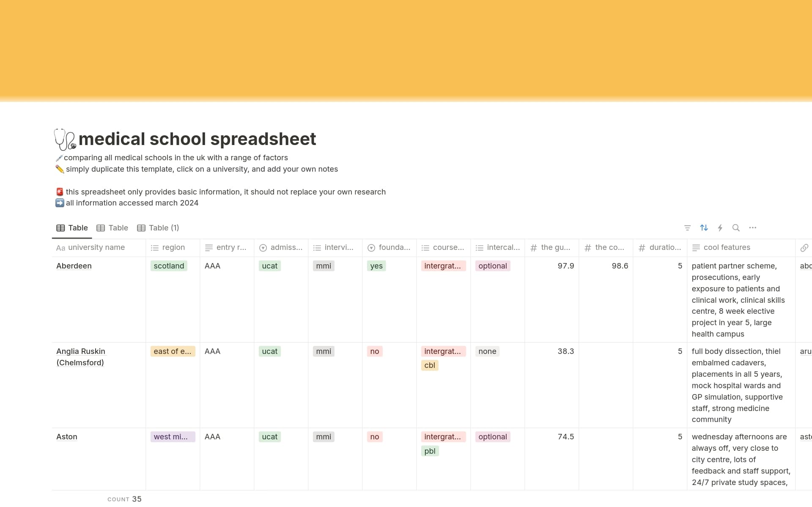The image size is (812, 507).
Task: Click the hash icon on duration column
Action: point(642,248)
